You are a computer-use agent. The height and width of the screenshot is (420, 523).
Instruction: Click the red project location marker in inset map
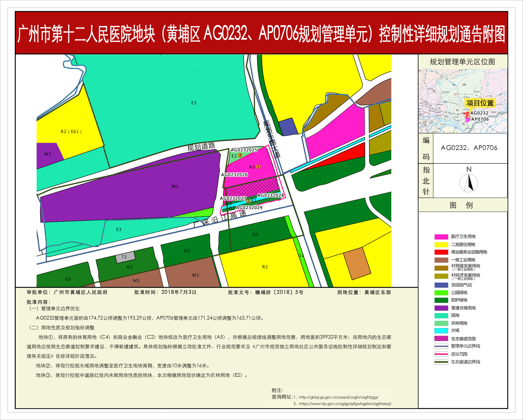pos(468,117)
